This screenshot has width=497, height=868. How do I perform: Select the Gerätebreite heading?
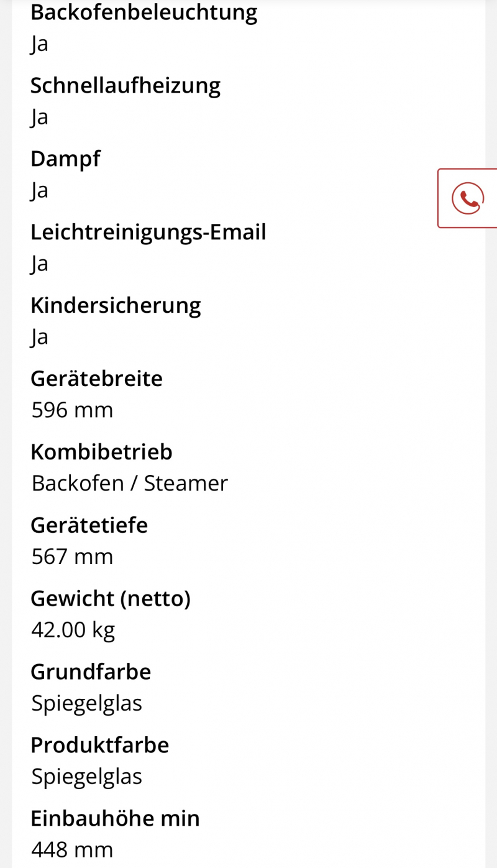point(96,379)
